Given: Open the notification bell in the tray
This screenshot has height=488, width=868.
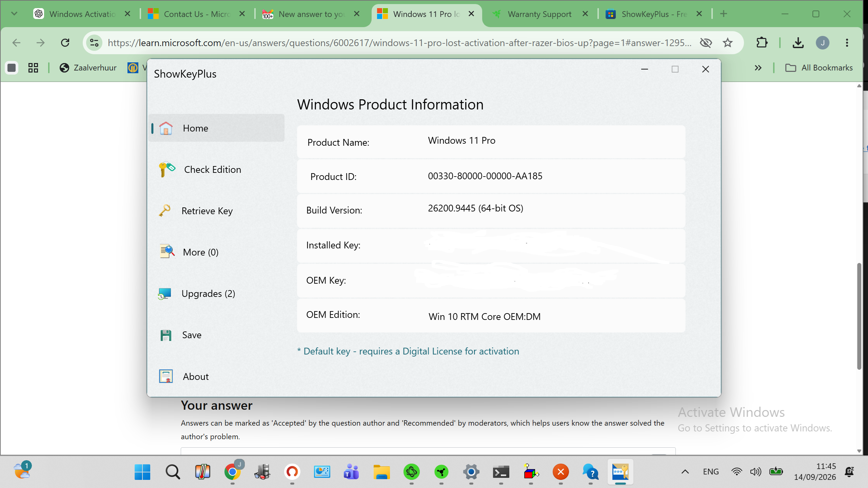Looking at the screenshot, I should 850,472.
